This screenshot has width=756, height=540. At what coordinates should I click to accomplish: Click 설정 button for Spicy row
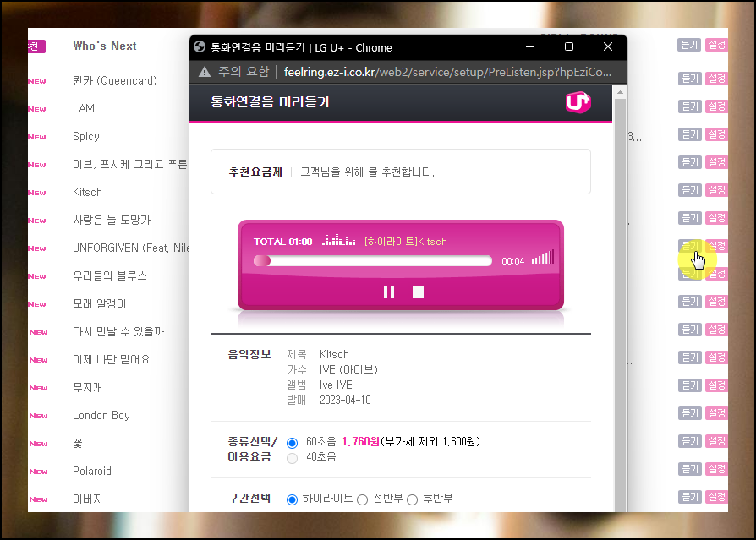tap(716, 134)
